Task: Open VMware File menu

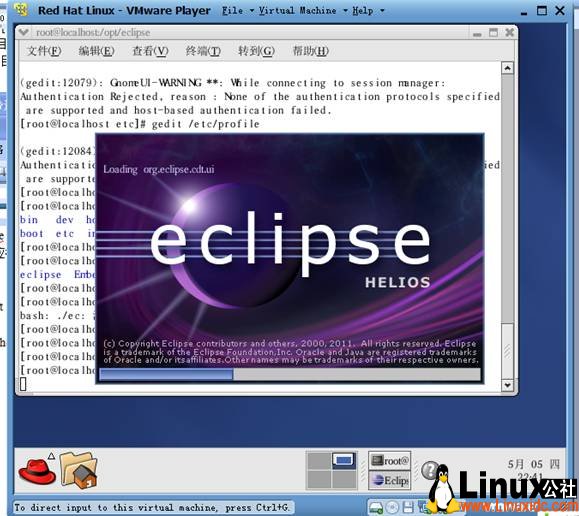Action: tap(237, 10)
